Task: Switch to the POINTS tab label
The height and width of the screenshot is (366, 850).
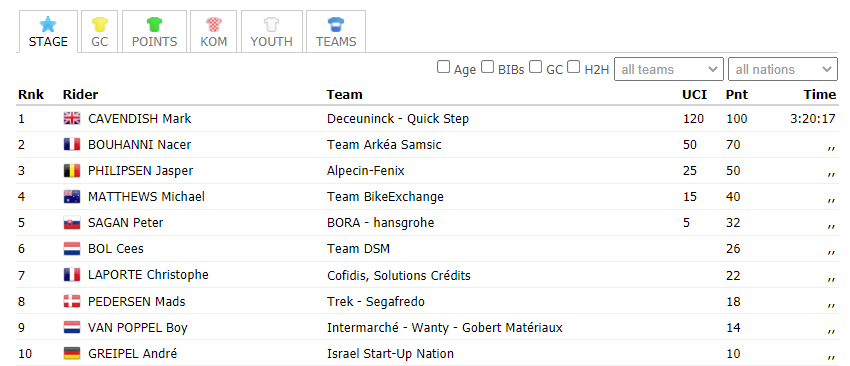Action: pyautogui.click(x=154, y=42)
